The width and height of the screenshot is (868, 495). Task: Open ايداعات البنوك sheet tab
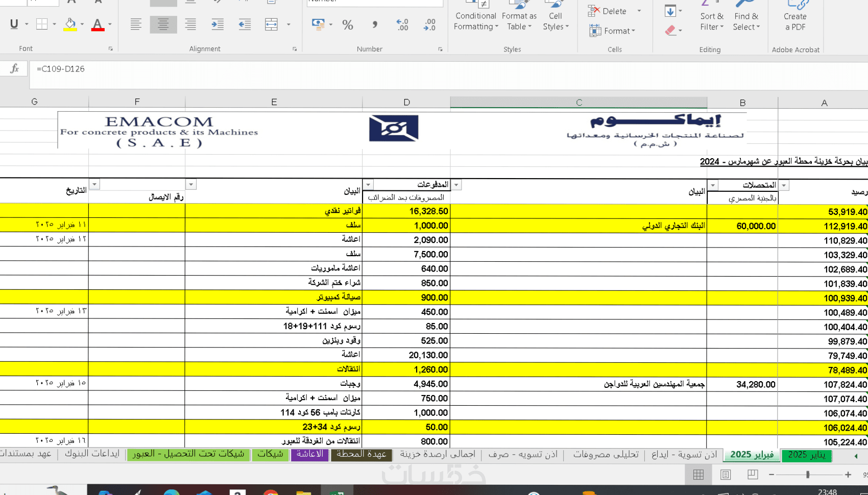[x=92, y=454]
